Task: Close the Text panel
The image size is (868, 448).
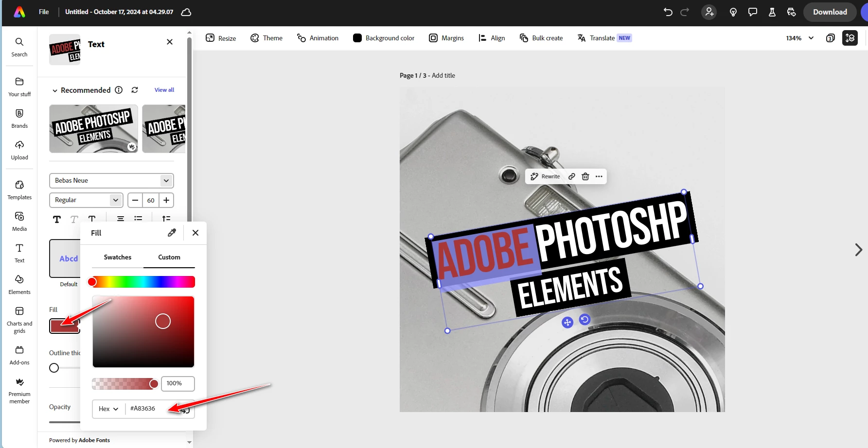Action: click(x=170, y=42)
